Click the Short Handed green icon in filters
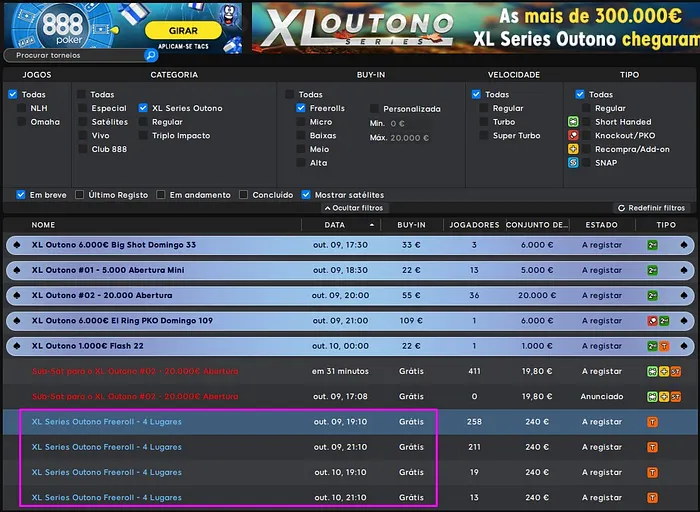This screenshot has width=700, height=512. tap(573, 121)
